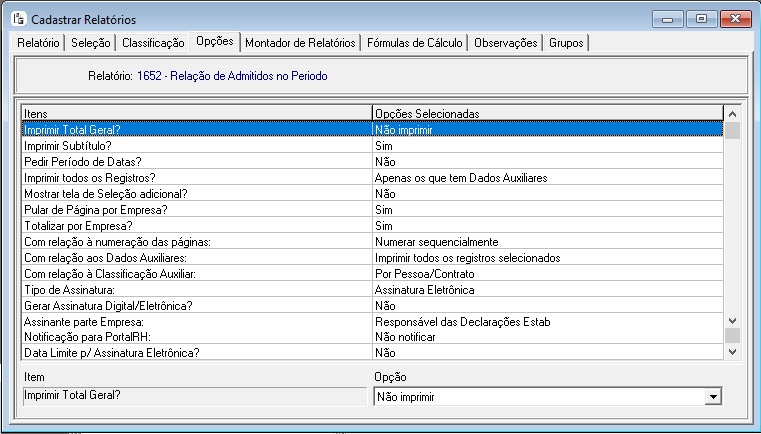Select Tipo de Assinatura: item
This screenshot has height=434, width=761.
pyautogui.click(x=196, y=289)
